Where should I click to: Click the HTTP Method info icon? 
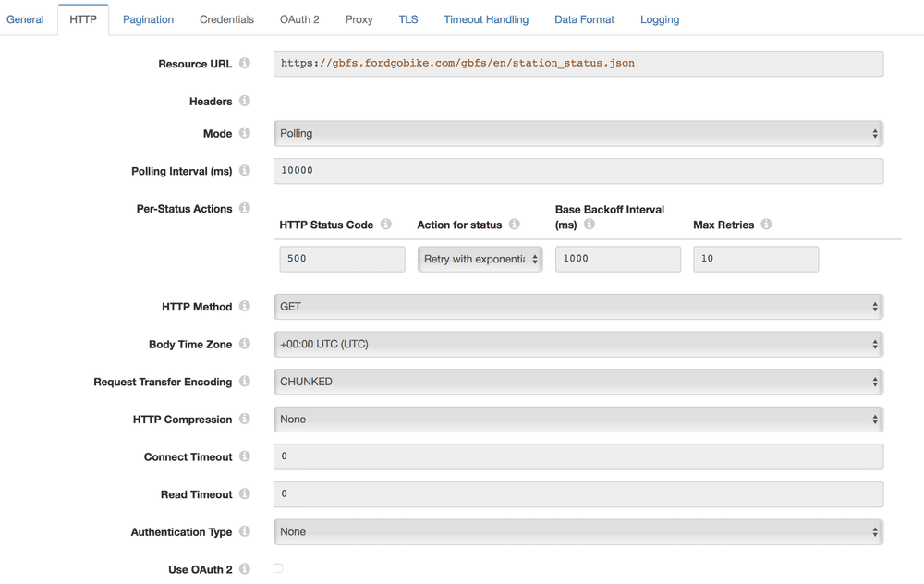(245, 307)
